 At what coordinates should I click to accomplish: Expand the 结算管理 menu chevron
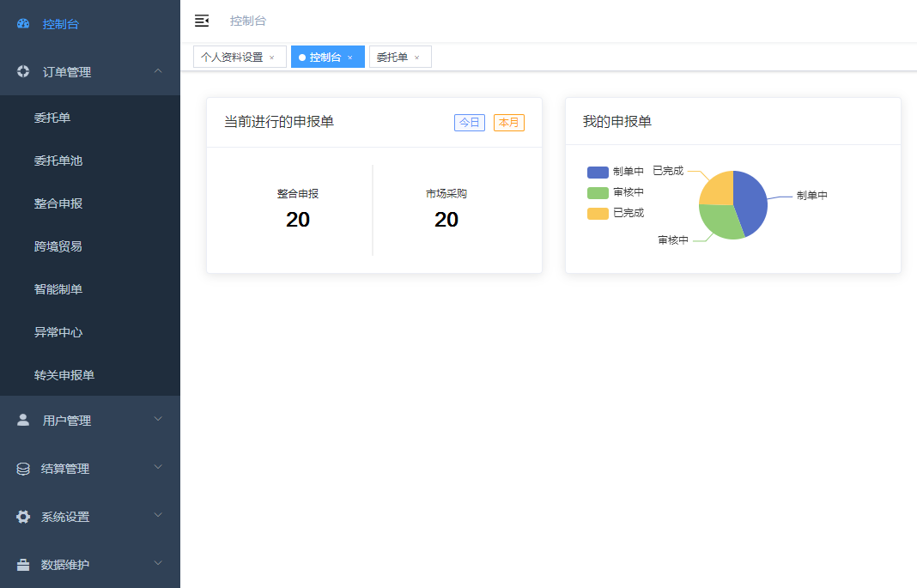coord(158,467)
